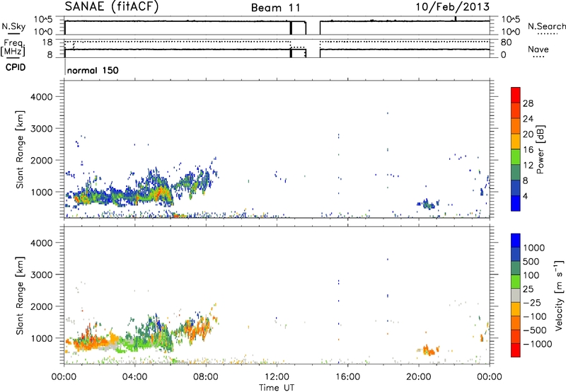Click the velocity colorbar value '-1000'

point(538,344)
